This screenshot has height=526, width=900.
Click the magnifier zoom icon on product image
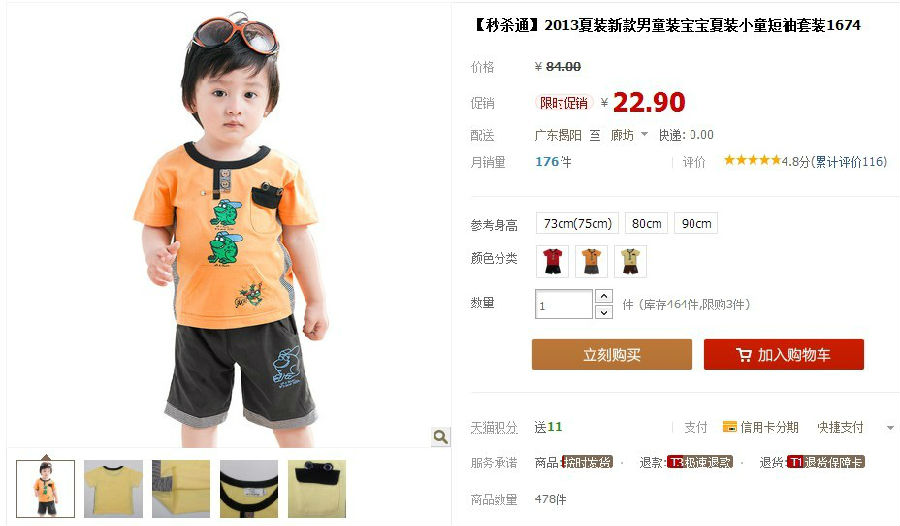440,437
